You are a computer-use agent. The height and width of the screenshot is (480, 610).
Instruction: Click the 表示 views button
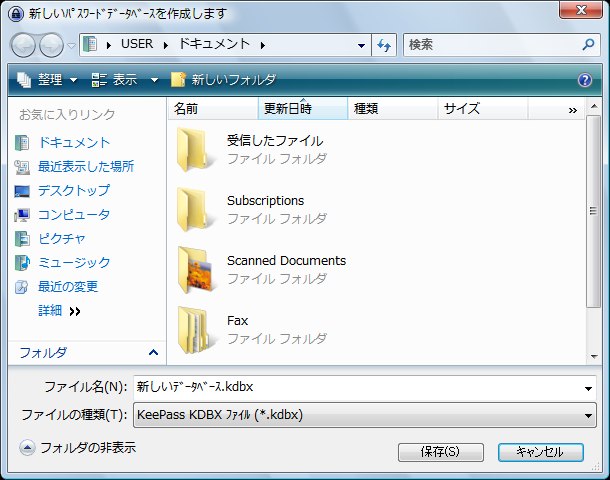(115, 80)
